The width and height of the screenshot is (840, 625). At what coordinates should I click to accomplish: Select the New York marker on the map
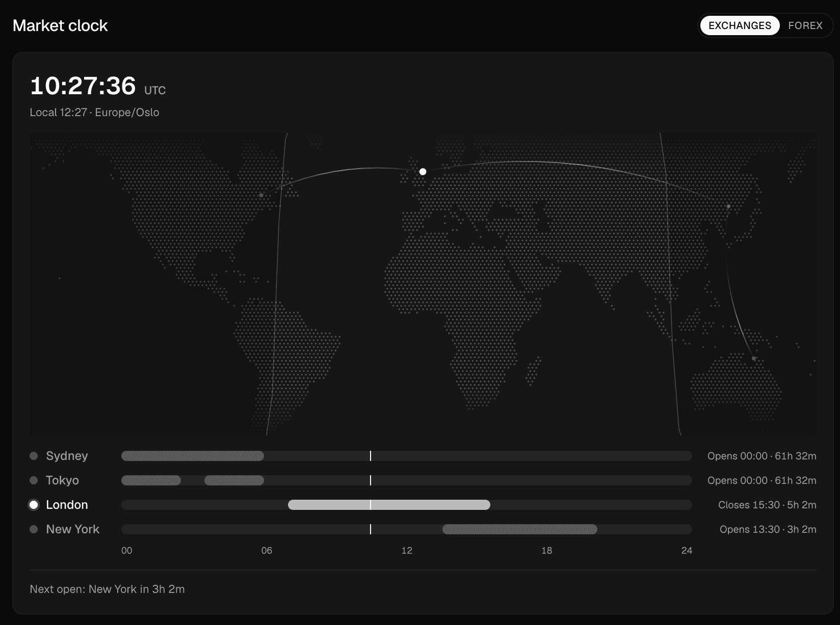pos(261,195)
